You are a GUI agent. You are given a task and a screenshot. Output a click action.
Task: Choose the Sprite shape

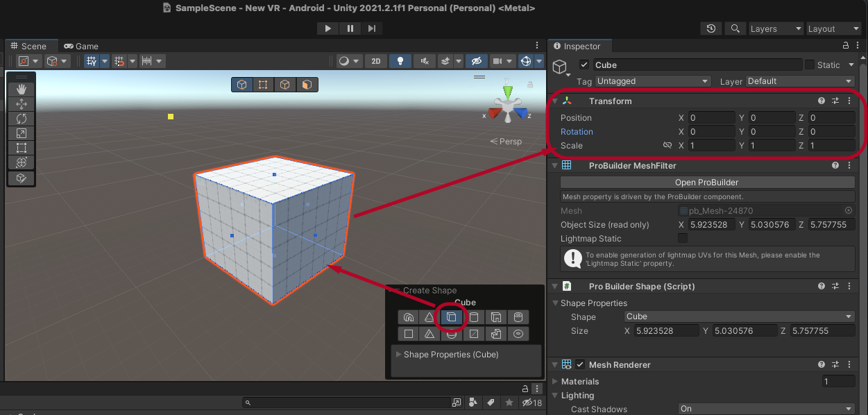pos(474,334)
